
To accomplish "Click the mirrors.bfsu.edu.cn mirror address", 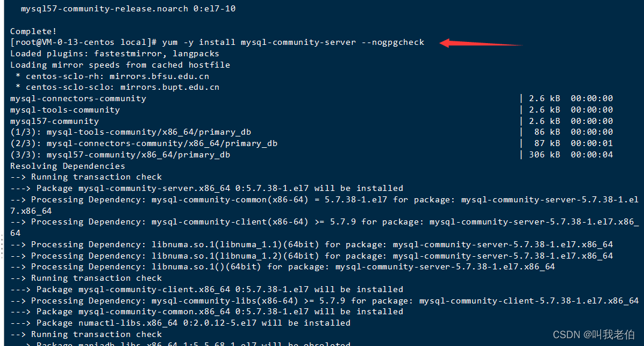I will 159,77.
